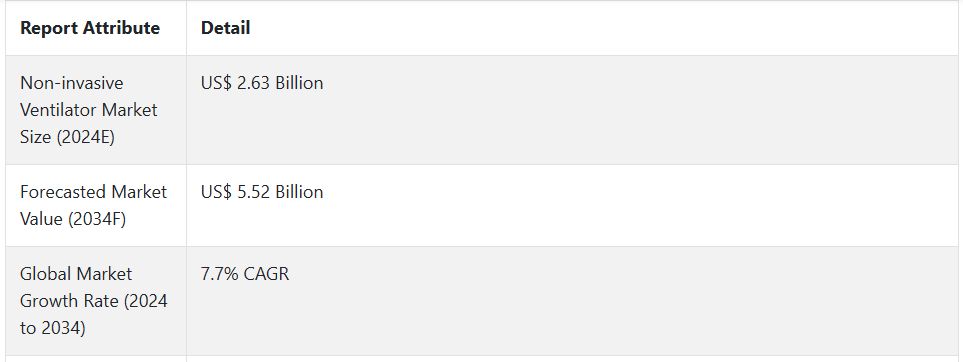Image resolution: width=963 pixels, height=362 pixels.
Task: Click the 7.7% CAGR value
Action: pos(244,273)
